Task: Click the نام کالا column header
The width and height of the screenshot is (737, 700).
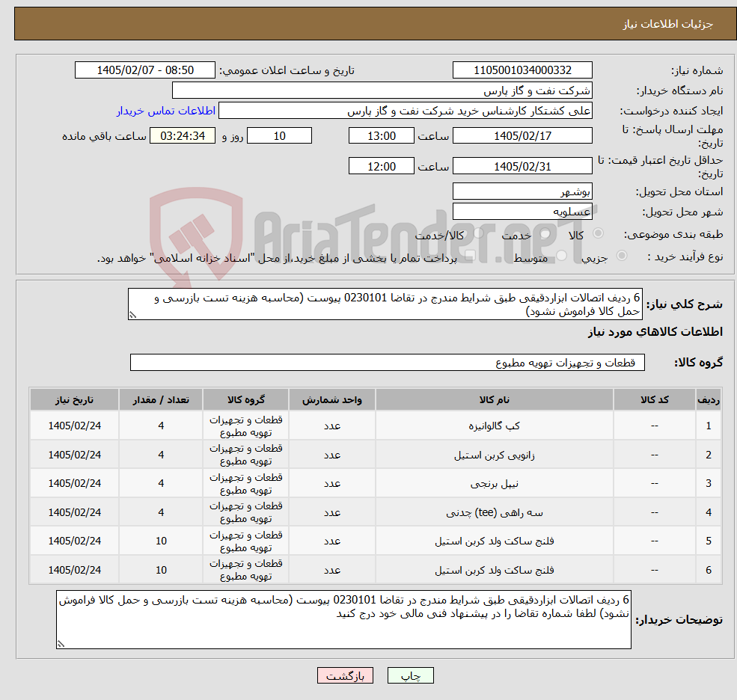Action: (494, 400)
